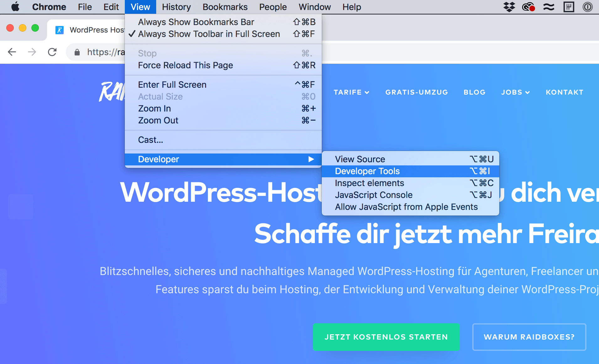Click the menu bar icon with the red recording dot
599x364 pixels.
(528, 7)
